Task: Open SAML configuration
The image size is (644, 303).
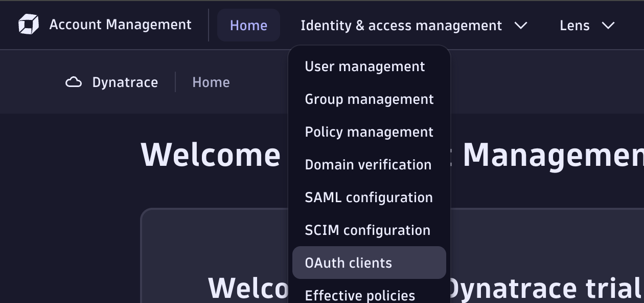Action: coord(369,198)
